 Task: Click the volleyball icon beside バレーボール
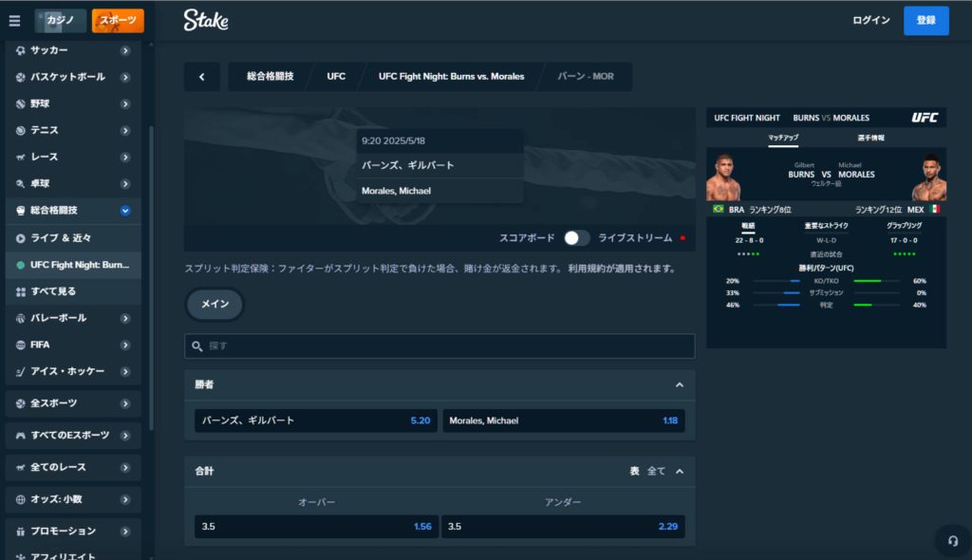(21, 318)
